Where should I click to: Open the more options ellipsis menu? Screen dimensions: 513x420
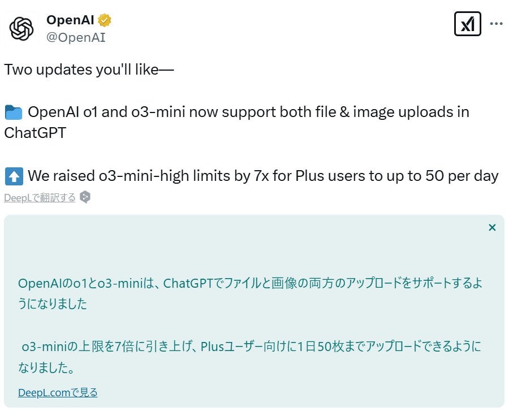tap(496, 23)
